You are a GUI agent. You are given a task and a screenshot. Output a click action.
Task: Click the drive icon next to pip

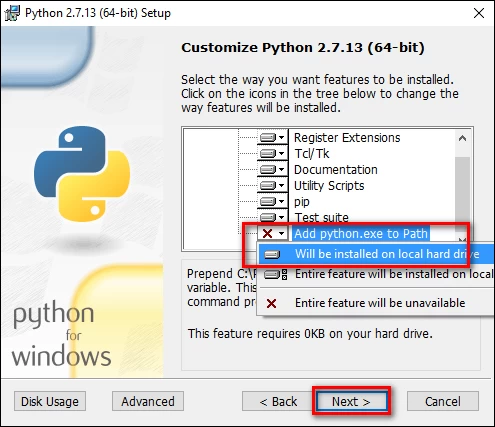[268, 201]
